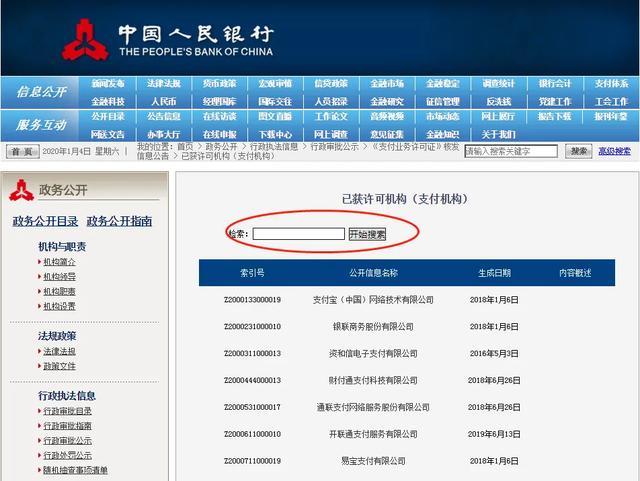This screenshot has height=481, width=640.
Task: Open 工会工作 in the navigation
Action: (x=611, y=101)
